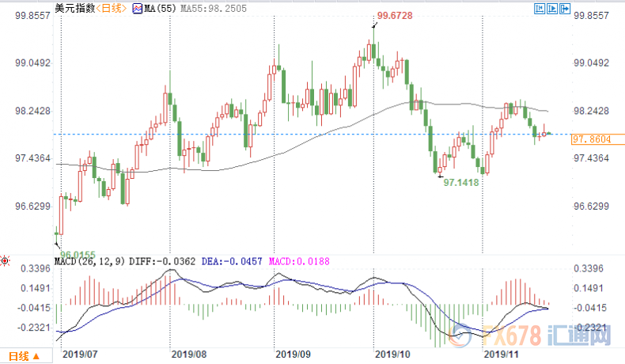Click the MA55:98.2505 value readout
Image resolution: width=625 pixels, height=364 pixels.
pos(214,9)
